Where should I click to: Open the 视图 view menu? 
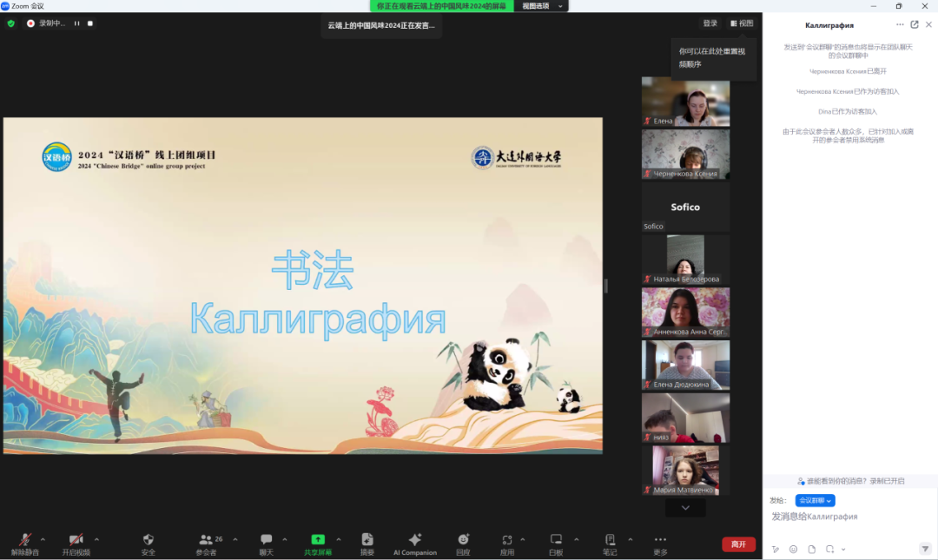tap(742, 23)
